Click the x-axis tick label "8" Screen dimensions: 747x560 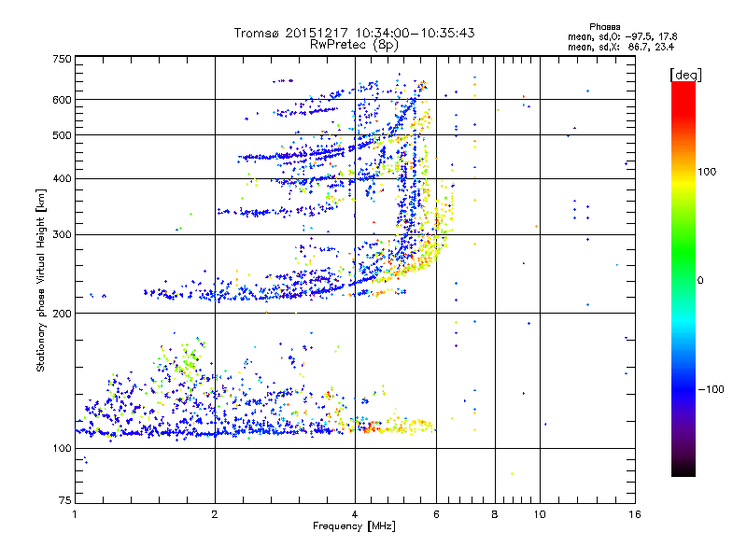tap(495, 514)
